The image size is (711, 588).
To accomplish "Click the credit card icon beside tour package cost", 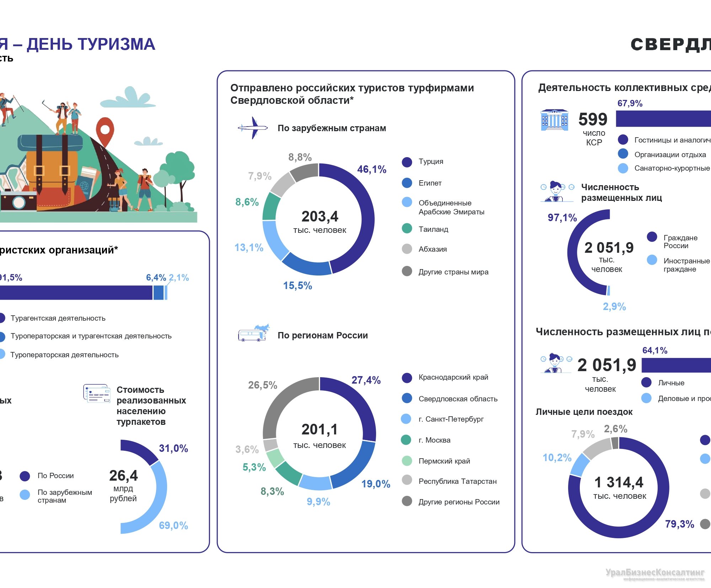I will pos(97,393).
